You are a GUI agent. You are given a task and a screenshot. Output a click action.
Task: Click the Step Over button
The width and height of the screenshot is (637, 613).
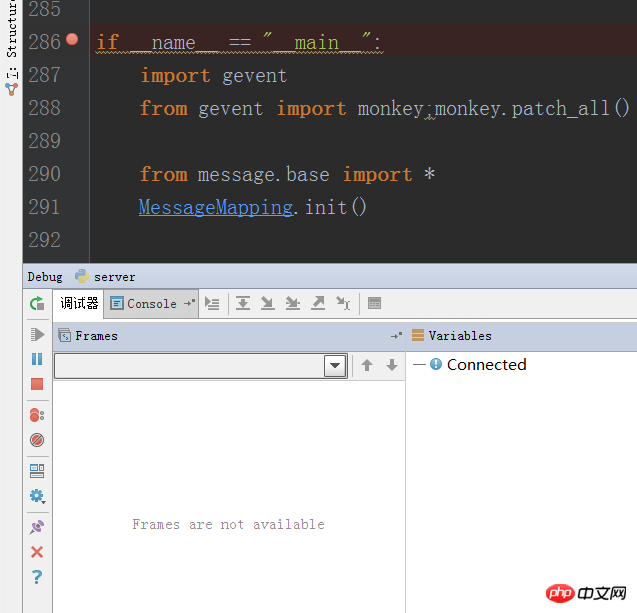[x=243, y=303]
